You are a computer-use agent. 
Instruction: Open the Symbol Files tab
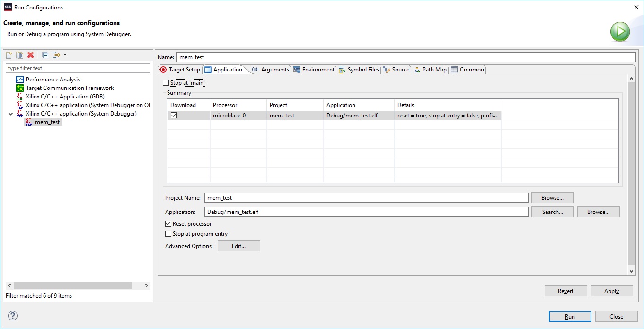tap(359, 70)
